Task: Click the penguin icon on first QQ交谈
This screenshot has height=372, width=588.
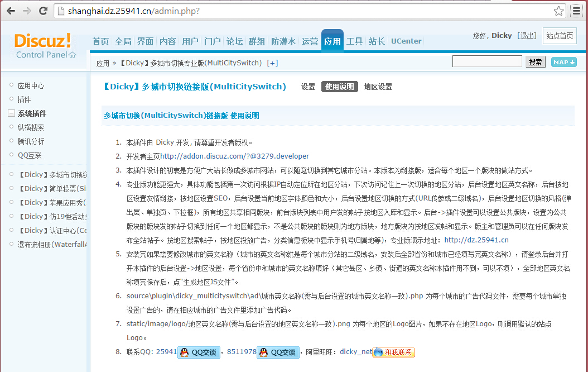Action: point(184,352)
